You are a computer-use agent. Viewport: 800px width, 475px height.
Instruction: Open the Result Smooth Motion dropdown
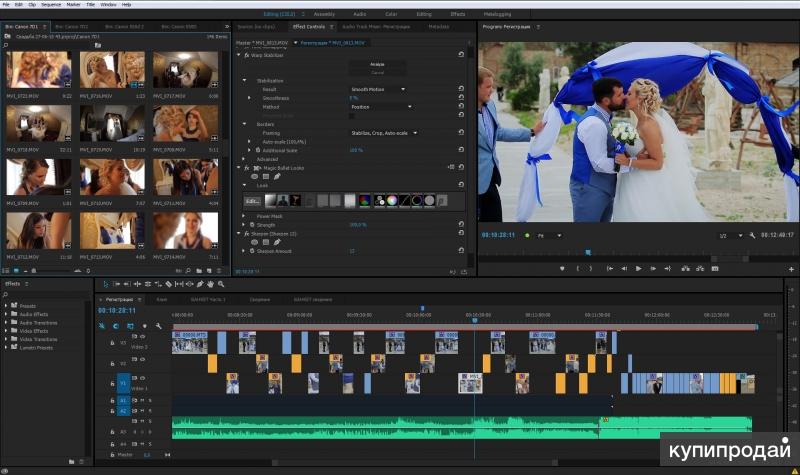(x=378, y=89)
